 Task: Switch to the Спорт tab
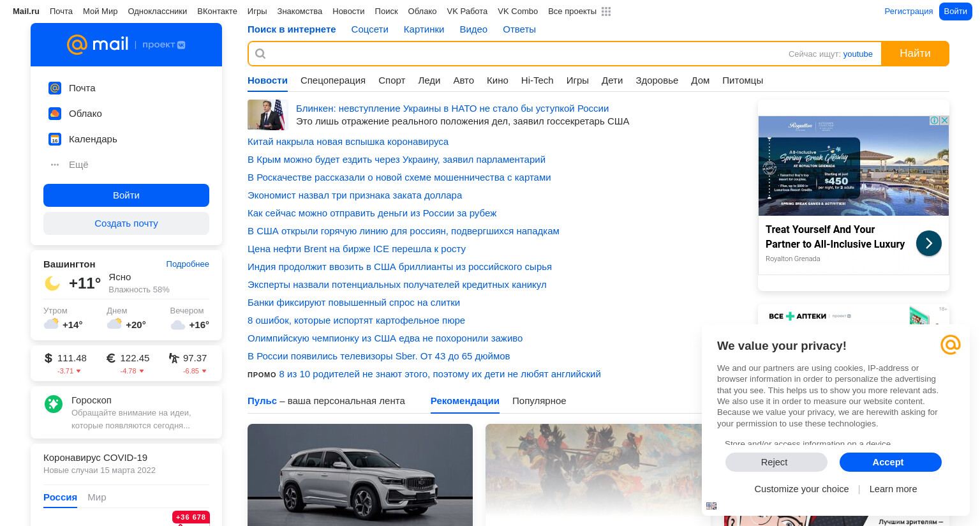coord(392,80)
